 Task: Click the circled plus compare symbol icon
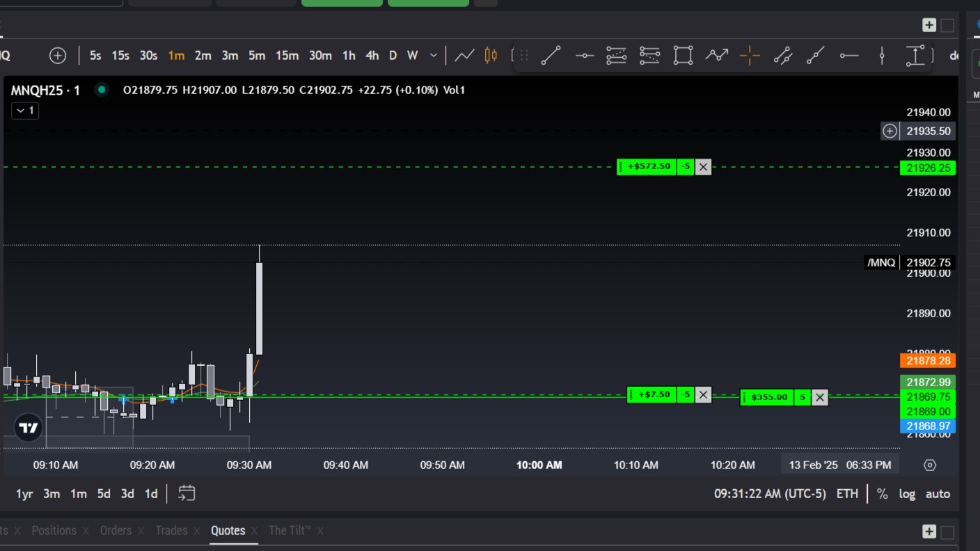point(58,56)
